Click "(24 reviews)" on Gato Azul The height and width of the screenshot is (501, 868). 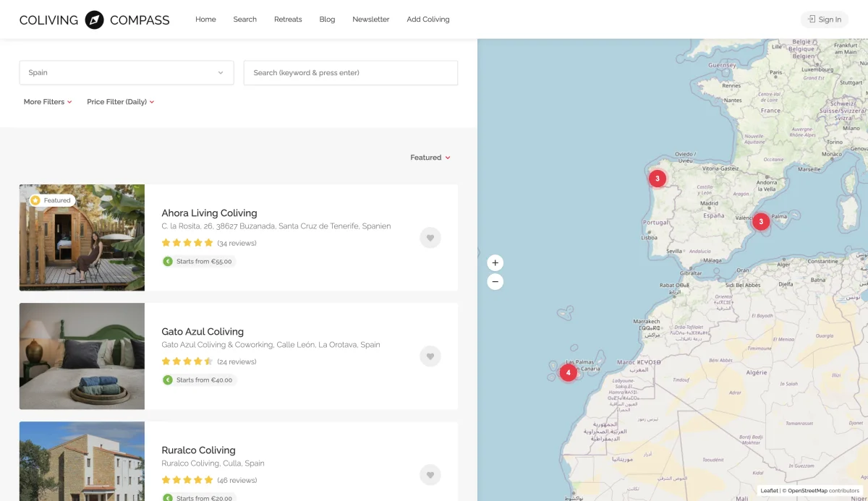[x=237, y=362]
